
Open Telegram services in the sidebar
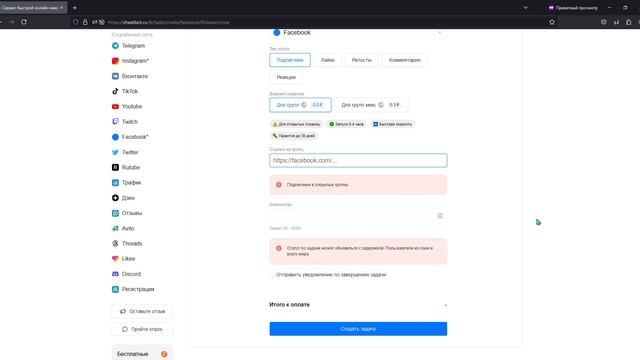pyautogui.click(x=128, y=46)
